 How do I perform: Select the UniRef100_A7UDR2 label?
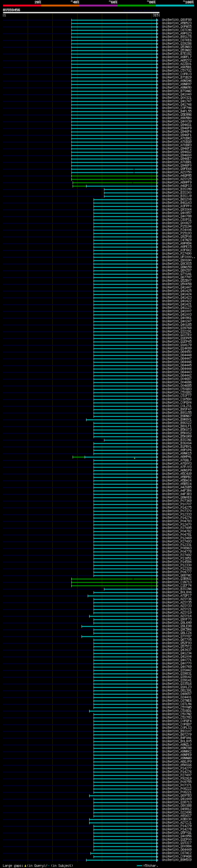click(x=177, y=139)
